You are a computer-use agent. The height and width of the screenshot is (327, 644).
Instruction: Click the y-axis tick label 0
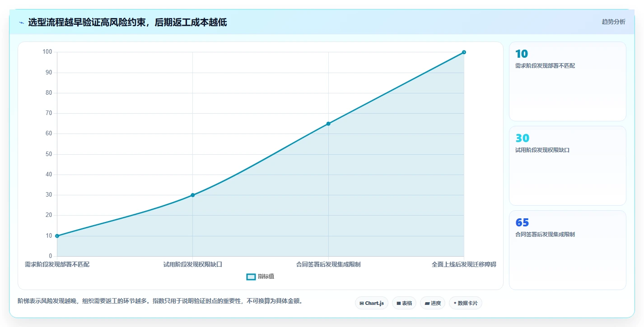(51, 256)
